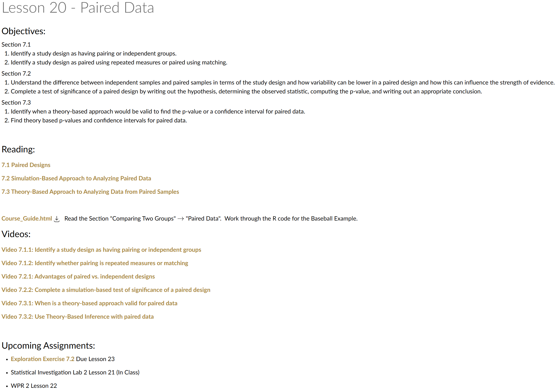Open the Exploration Exercise 7.2 assignment

click(x=43, y=359)
